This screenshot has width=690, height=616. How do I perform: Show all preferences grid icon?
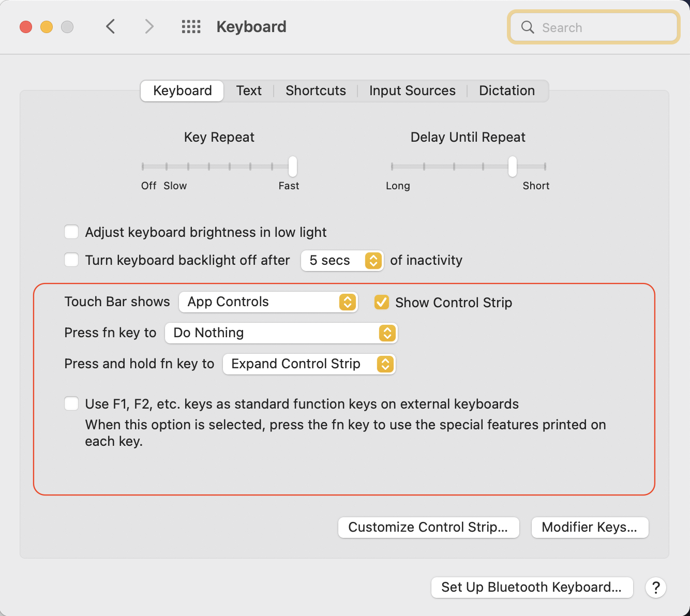pyautogui.click(x=191, y=27)
